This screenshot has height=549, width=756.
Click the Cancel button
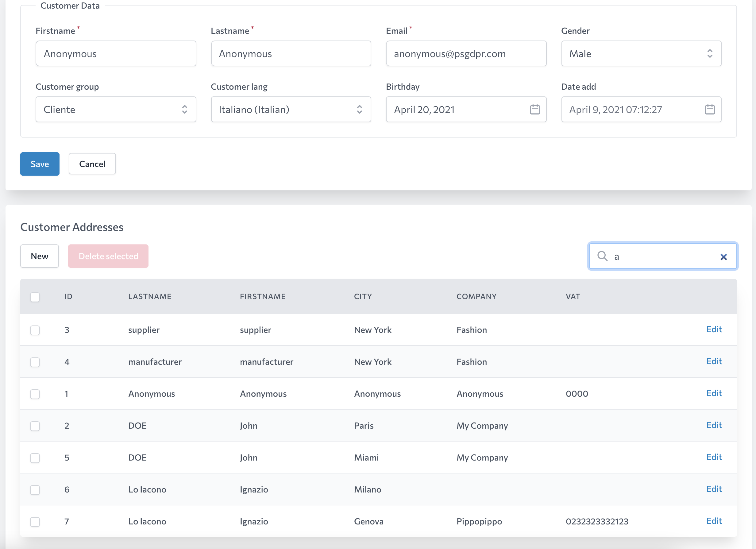click(92, 164)
